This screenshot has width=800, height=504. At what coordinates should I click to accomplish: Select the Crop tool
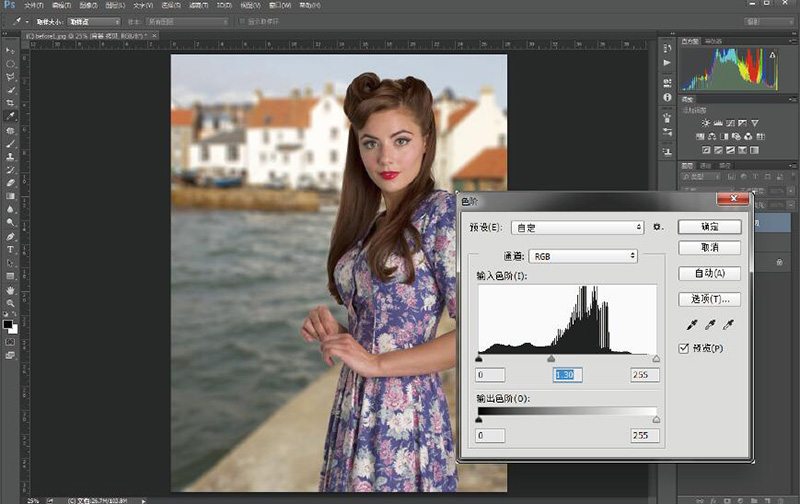[10, 103]
